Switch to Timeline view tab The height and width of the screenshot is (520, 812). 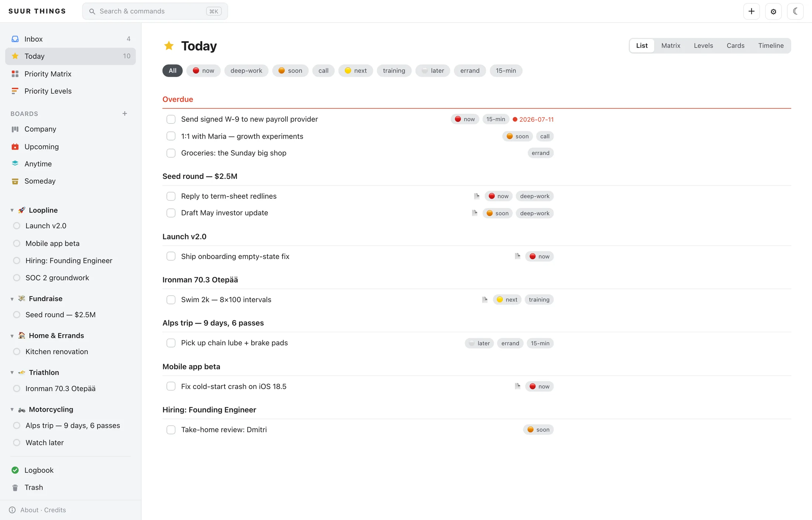click(771, 46)
